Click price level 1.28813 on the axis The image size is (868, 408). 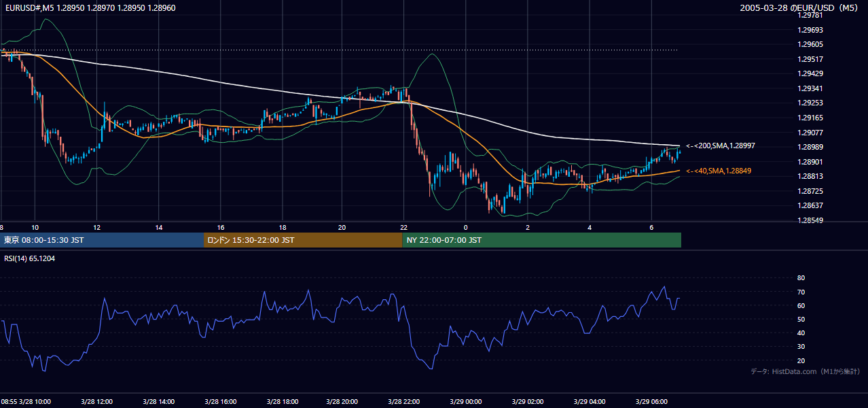coord(810,176)
